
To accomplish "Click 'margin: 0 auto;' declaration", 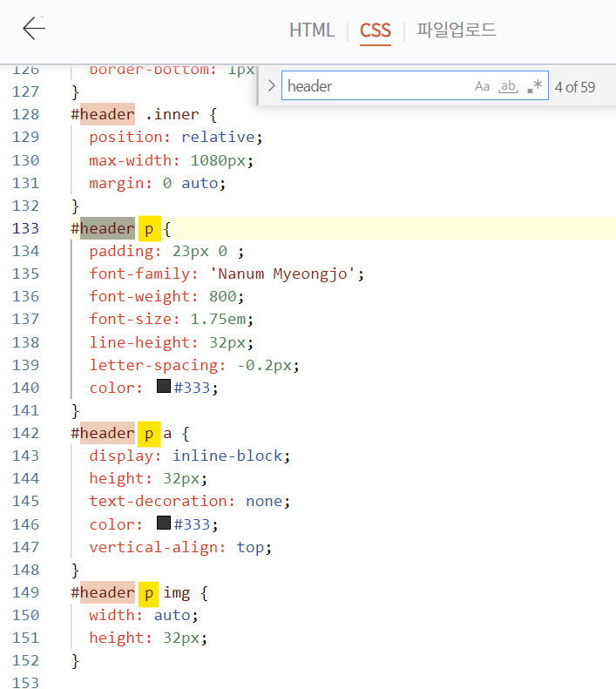I will [x=158, y=183].
